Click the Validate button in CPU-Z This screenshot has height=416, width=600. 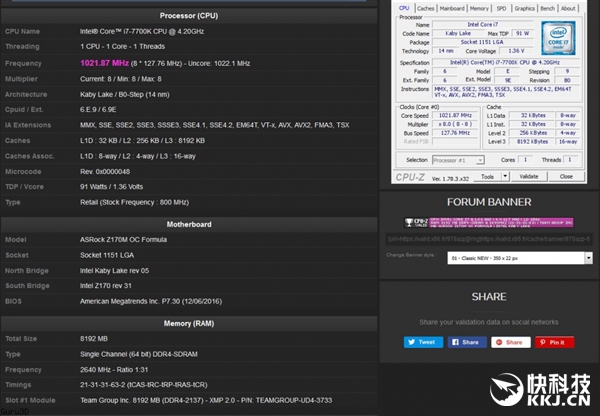tap(529, 176)
